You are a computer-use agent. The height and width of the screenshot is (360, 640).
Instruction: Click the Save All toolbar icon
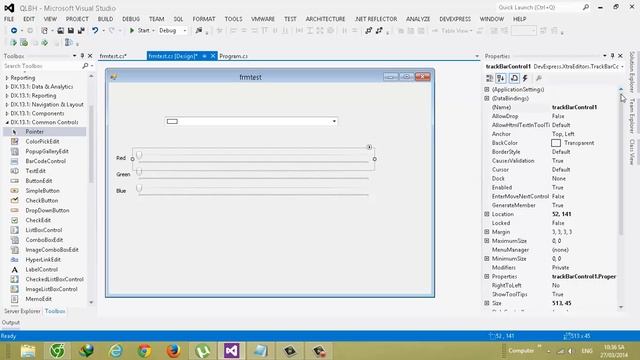pos(81,31)
